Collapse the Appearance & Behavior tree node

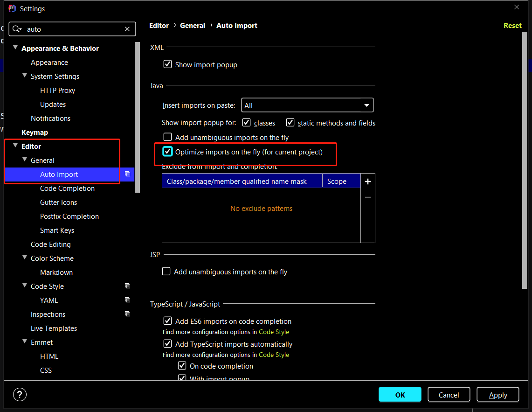pos(15,48)
